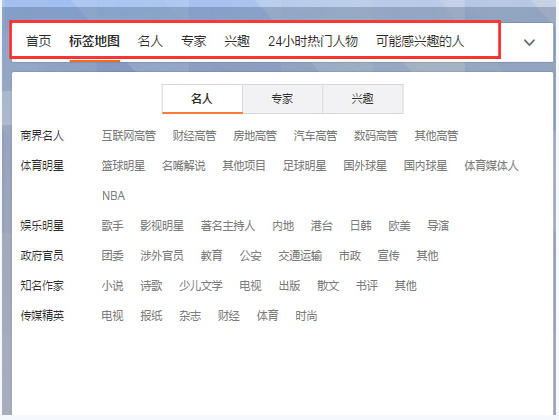This screenshot has width=559, height=420.
Task: Select the 体育媒体人 tag
Action: pos(491,166)
